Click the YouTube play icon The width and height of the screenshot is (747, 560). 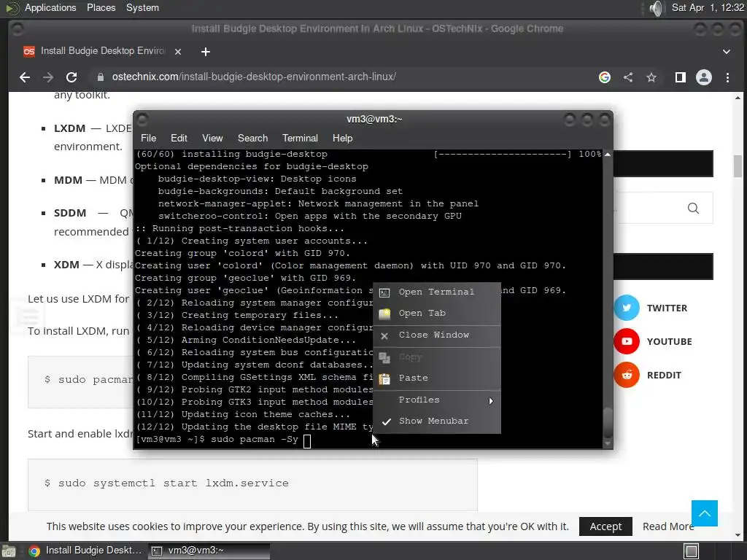627,341
